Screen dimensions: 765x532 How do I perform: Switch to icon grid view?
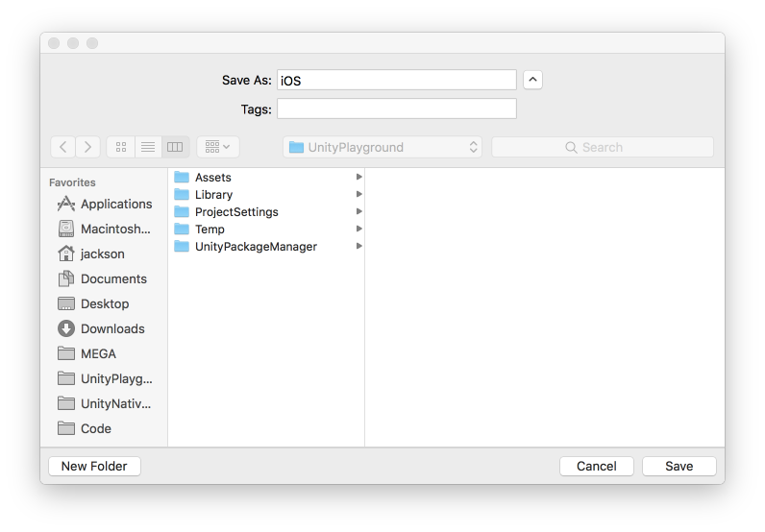(x=121, y=147)
